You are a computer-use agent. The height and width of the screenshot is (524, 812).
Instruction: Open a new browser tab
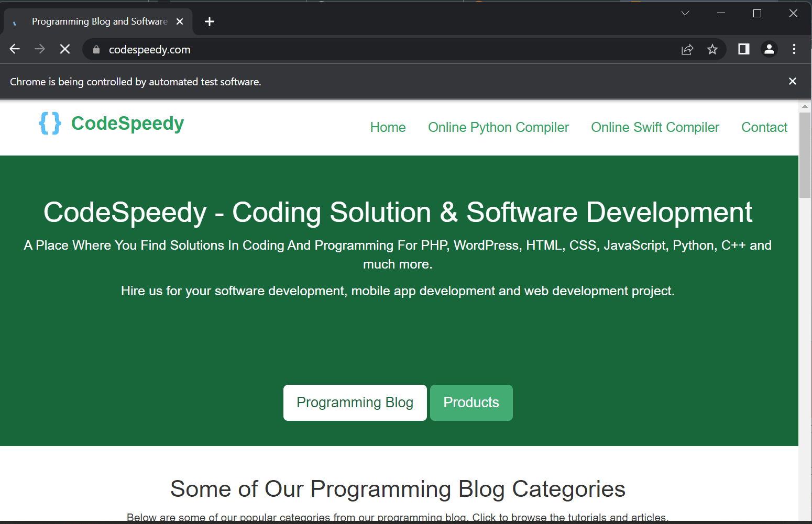tap(210, 21)
